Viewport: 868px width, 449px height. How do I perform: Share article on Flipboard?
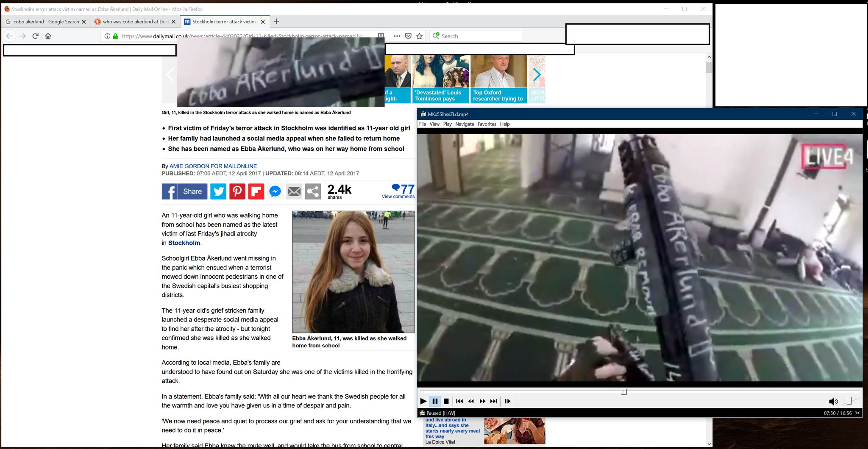256,191
